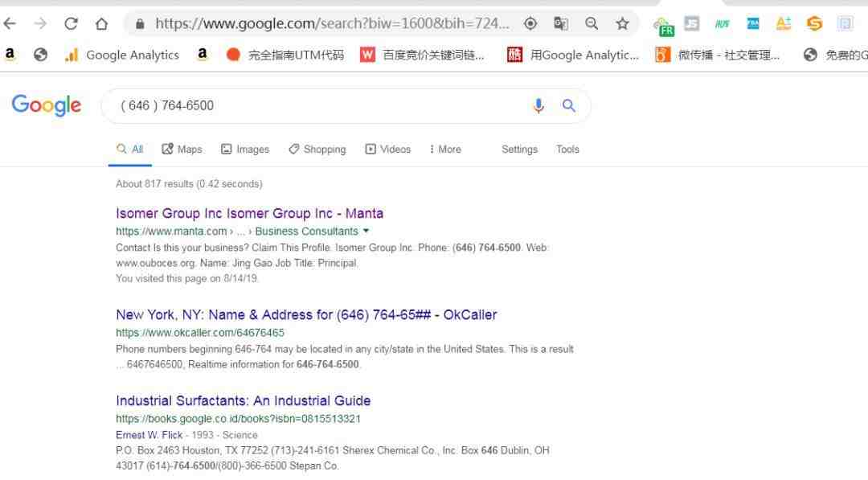The height and width of the screenshot is (480, 868).
Task: Expand the More search categories menu
Action: click(x=445, y=149)
